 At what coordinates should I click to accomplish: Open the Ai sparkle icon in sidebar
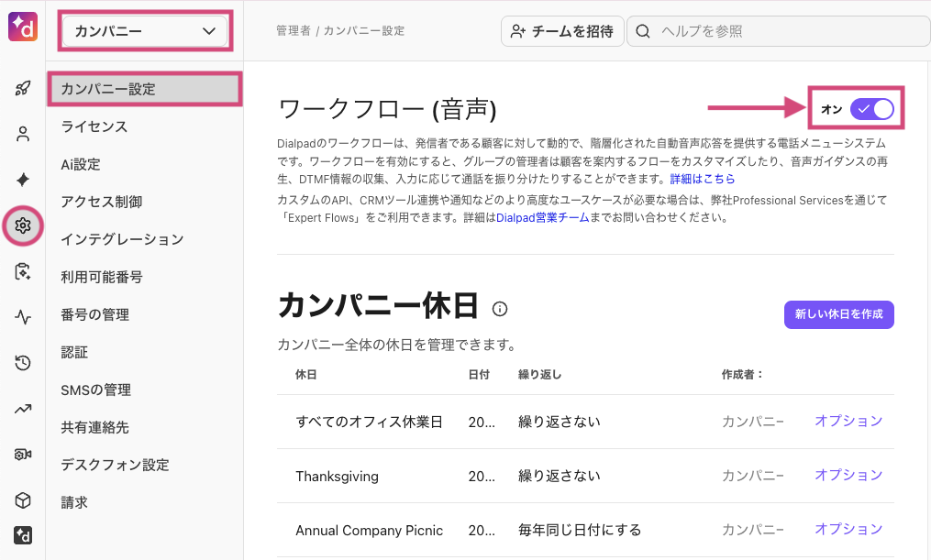(x=21, y=180)
